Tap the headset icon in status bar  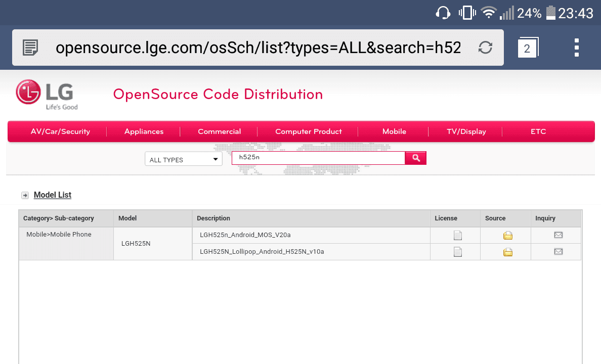point(443,13)
